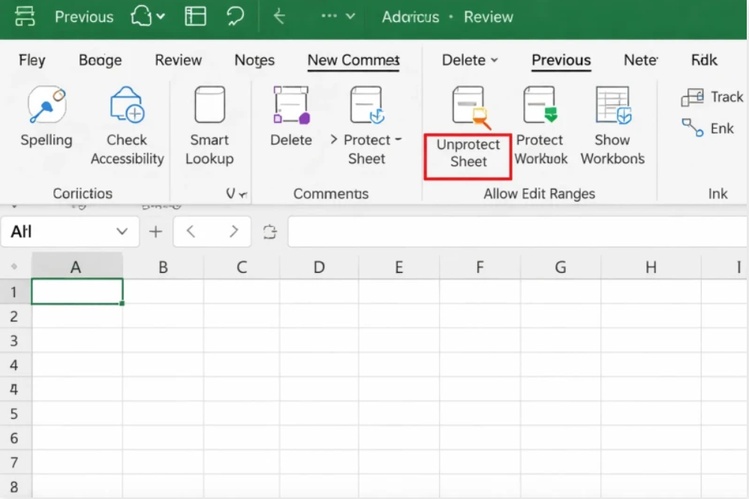Select the underlined Previous tab in ribbon
The width and height of the screenshot is (749, 499).
point(561,60)
